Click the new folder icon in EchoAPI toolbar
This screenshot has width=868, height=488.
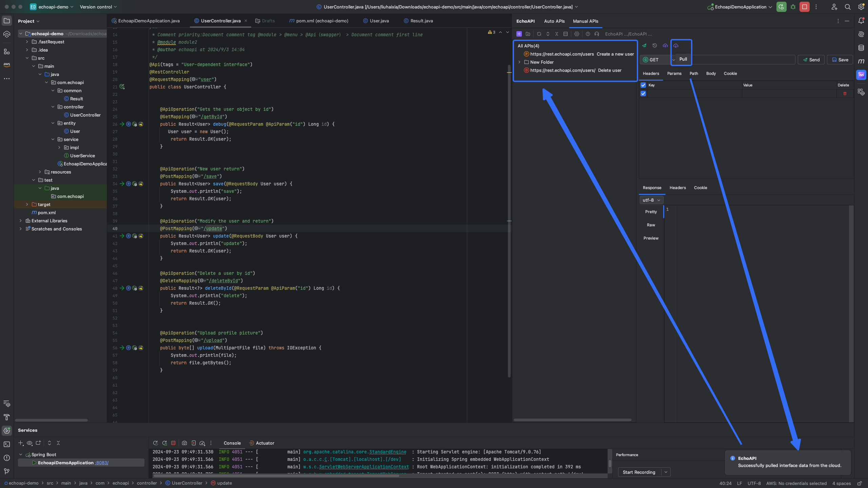[x=528, y=34]
